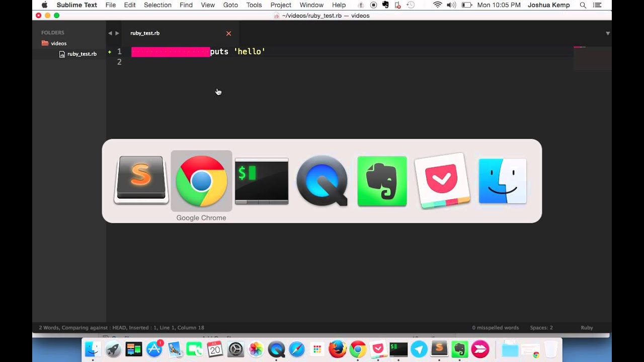Open the File menu
This screenshot has height=362, width=644.
[111, 5]
